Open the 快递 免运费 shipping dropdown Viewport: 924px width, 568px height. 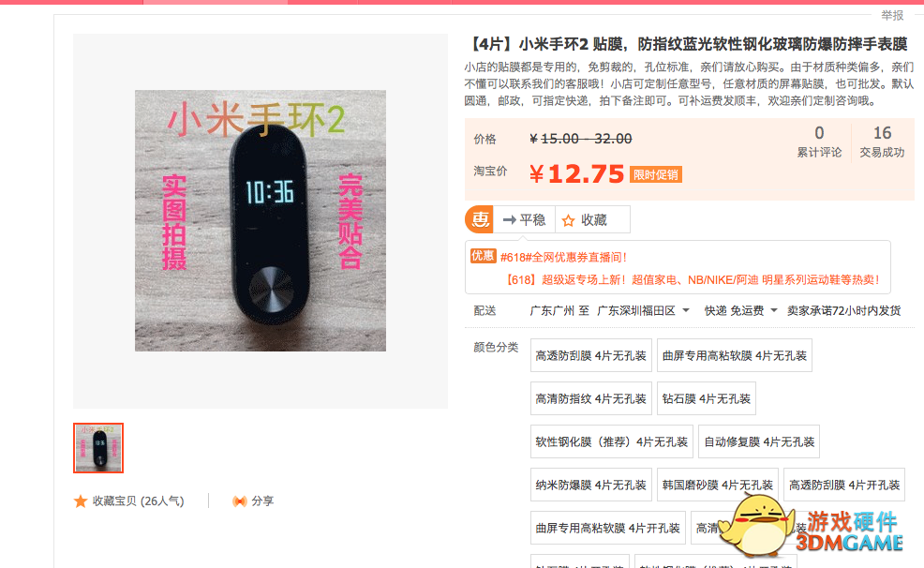click(740, 310)
